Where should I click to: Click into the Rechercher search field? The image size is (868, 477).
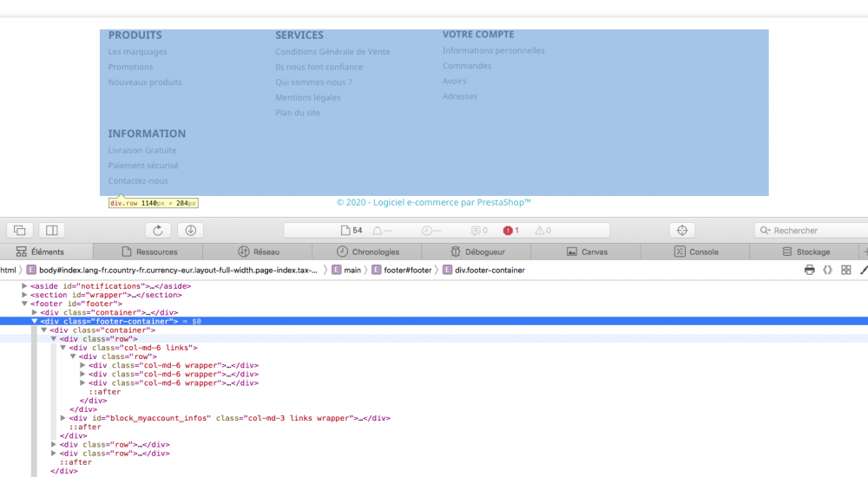click(811, 230)
